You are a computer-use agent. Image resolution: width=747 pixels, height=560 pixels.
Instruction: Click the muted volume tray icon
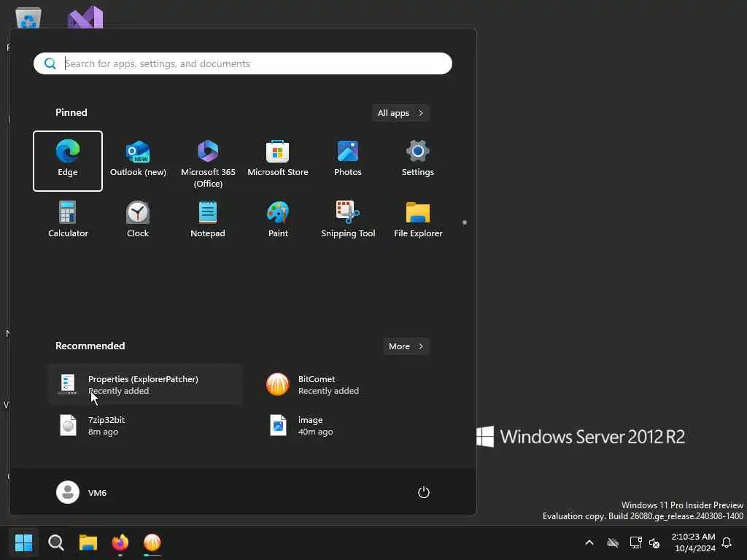click(x=654, y=542)
